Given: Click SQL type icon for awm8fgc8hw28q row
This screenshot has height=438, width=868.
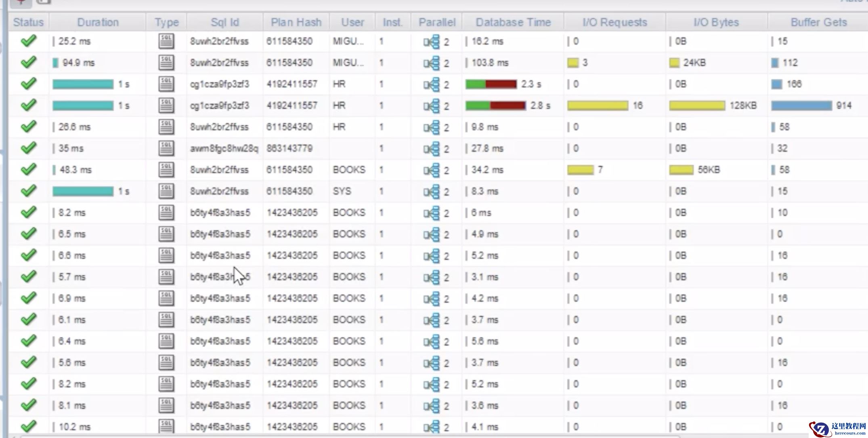Looking at the screenshot, I should tap(166, 148).
